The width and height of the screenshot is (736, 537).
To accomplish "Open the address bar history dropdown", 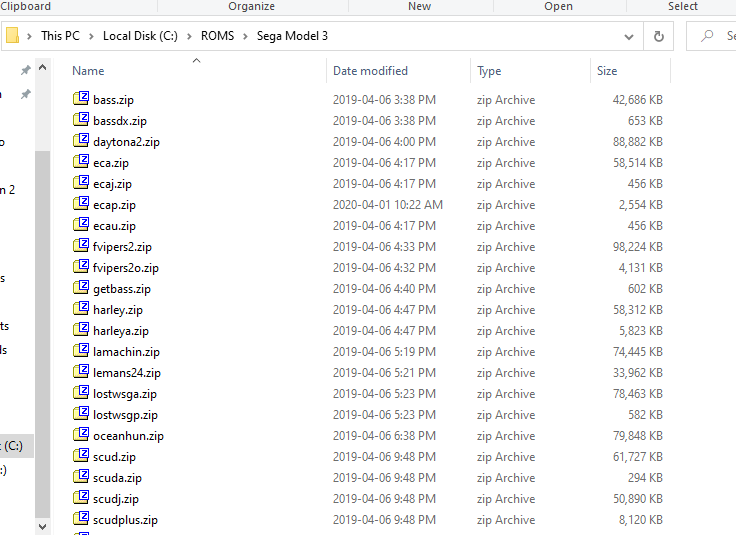I will [629, 37].
